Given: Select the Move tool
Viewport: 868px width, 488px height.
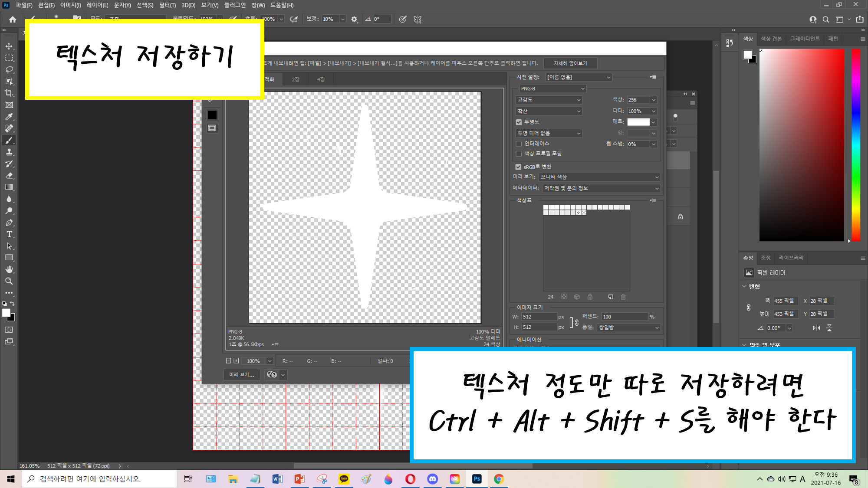Looking at the screenshot, I should [x=9, y=46].
